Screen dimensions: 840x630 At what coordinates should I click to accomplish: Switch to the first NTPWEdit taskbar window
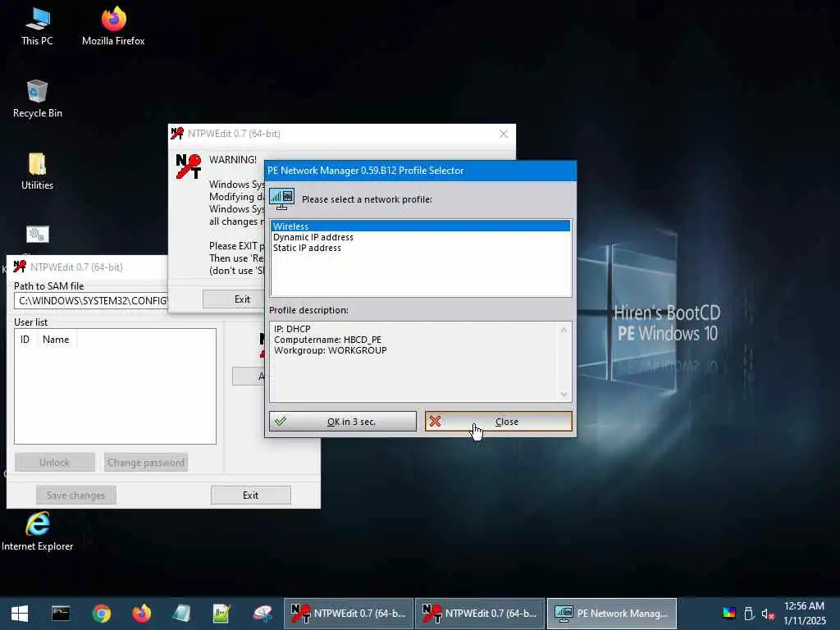click(348, 614)
